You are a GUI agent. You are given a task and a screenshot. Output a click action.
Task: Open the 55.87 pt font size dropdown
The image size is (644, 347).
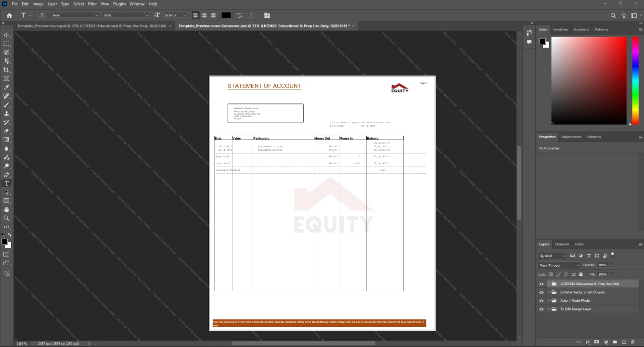pos(184,15)
